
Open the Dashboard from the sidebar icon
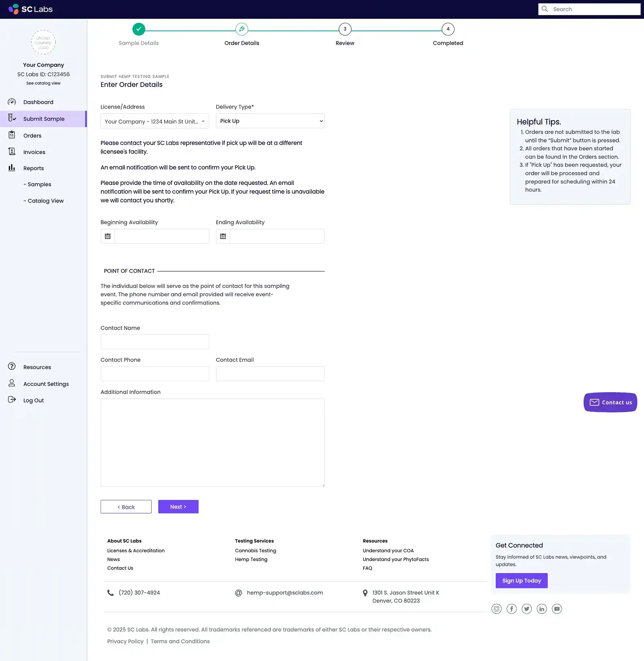[12, 102]
